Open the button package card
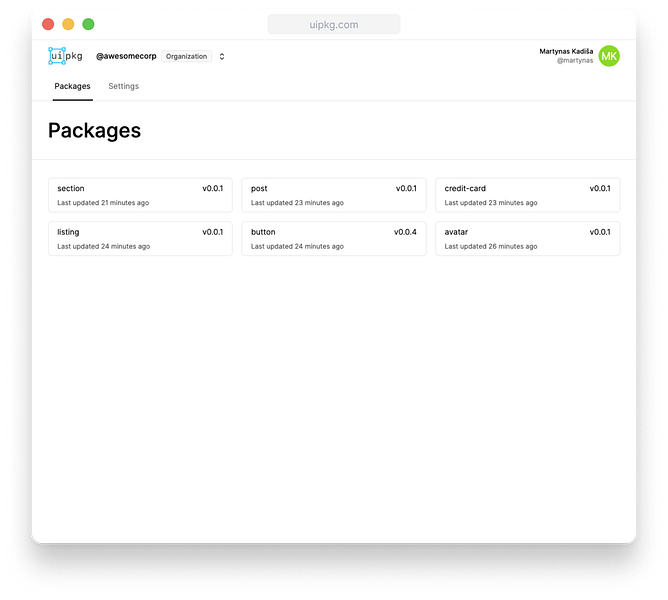668x600 pixels. point(334,239)
